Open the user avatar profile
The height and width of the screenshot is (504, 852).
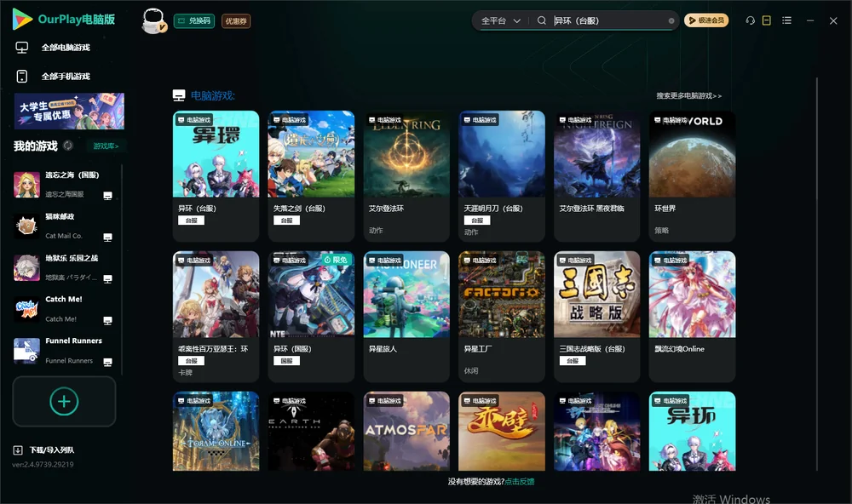pos(153,20)
